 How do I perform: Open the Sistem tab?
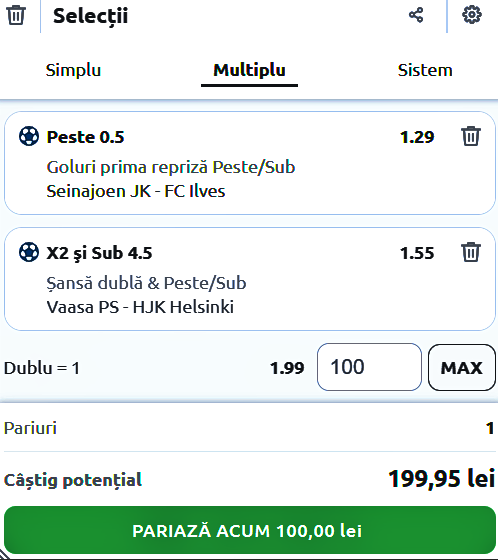tap(425, 70)
